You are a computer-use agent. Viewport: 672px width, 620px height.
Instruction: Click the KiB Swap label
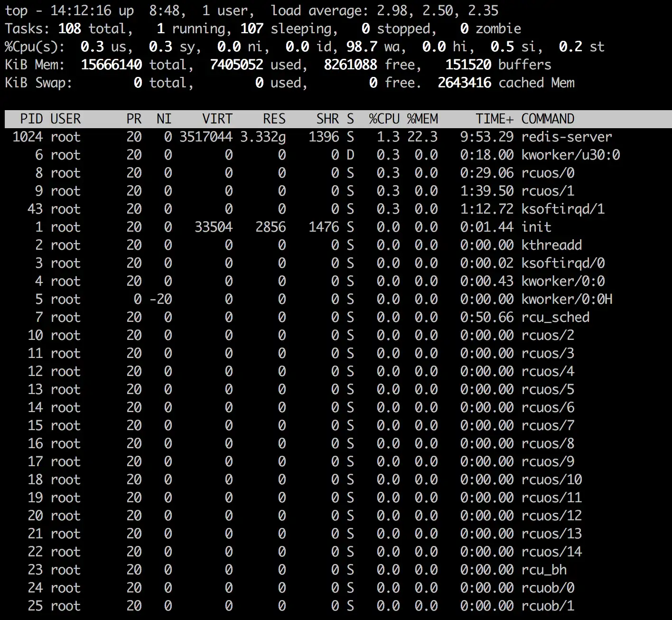(39, 83)
